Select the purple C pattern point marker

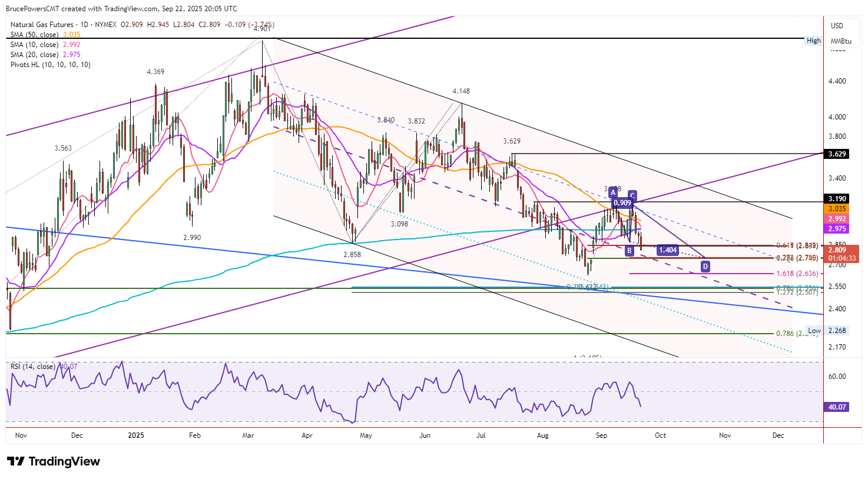(632, 195)
